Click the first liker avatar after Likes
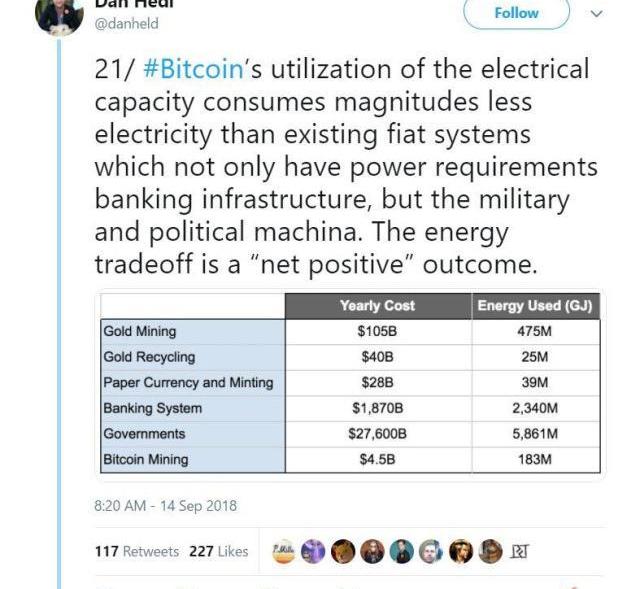The width and height of the screenshot is (640, 589). click(285, 551)
